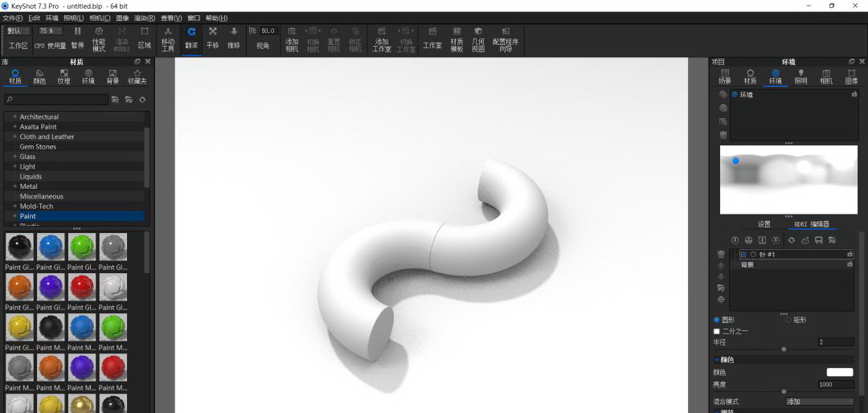Expand the Metal material folder
Viewport: 868px width, 413px height.
(x=15, y=186)
